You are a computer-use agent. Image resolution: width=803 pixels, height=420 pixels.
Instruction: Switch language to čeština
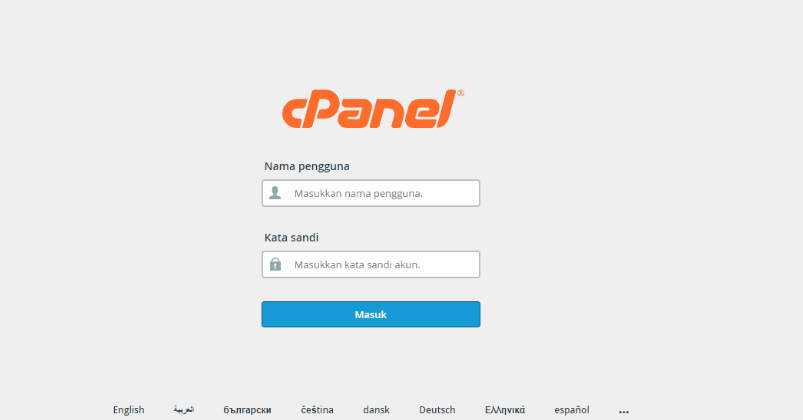coord(317,410)
